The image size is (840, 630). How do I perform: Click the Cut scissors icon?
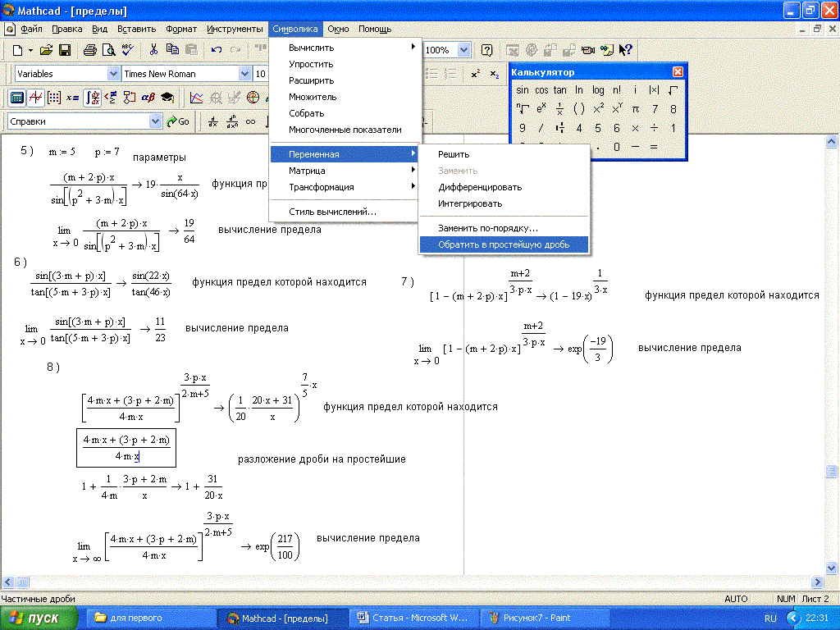point(153,50)
